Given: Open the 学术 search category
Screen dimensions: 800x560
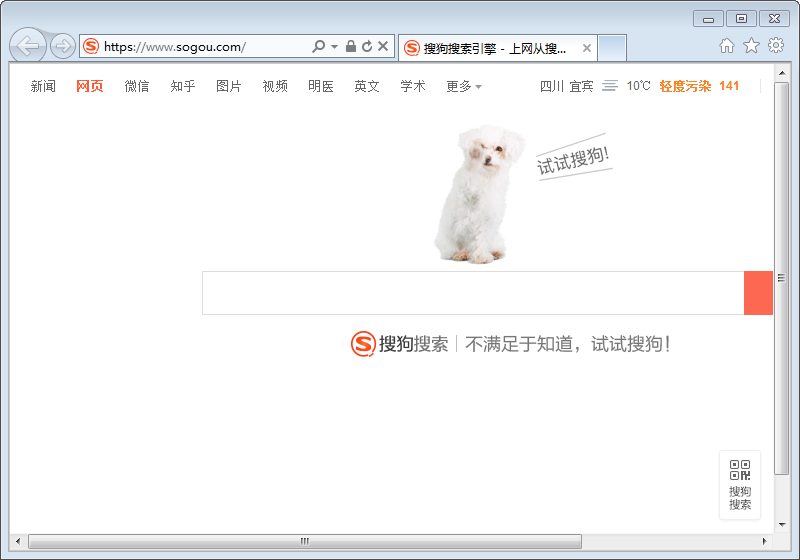Looking at the screenshot, I should [x=413, y=86].
